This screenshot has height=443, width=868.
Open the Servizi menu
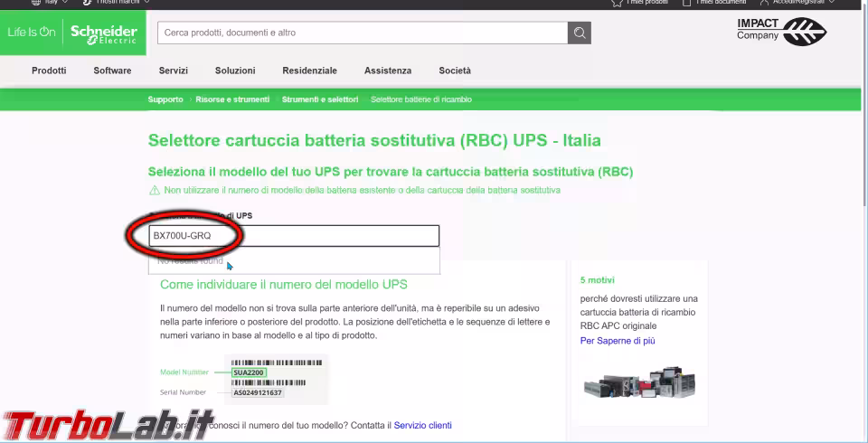click(x=173, y=71)
